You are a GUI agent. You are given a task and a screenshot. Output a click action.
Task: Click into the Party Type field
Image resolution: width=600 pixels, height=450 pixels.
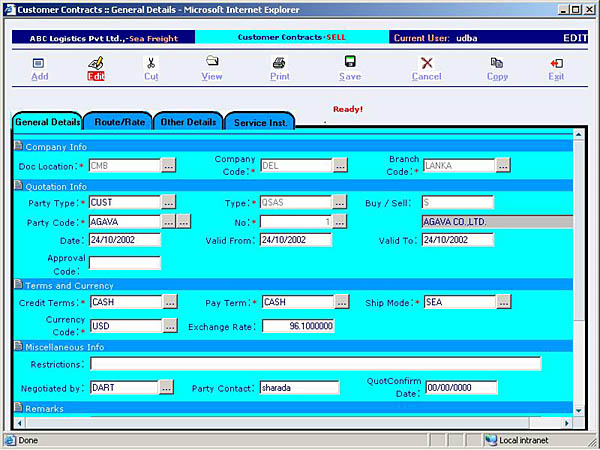pyautogui.click(x=125, y=202)
